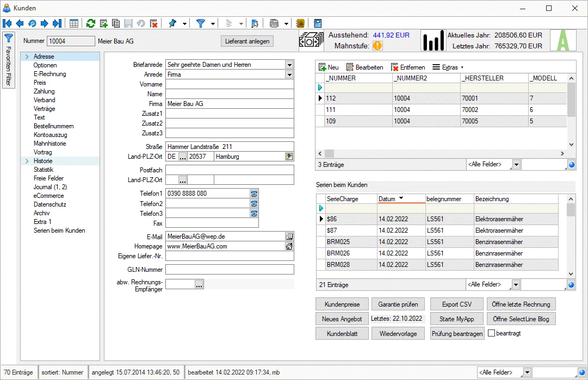Expand the Historie tree node
This screenshot has width=588, height=380.
(x=26, y=161)
